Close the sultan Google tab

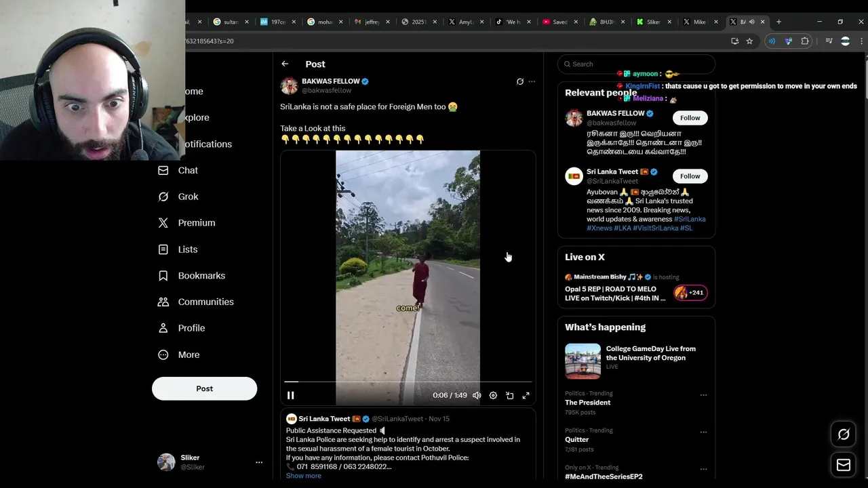(x=247, y=22)
